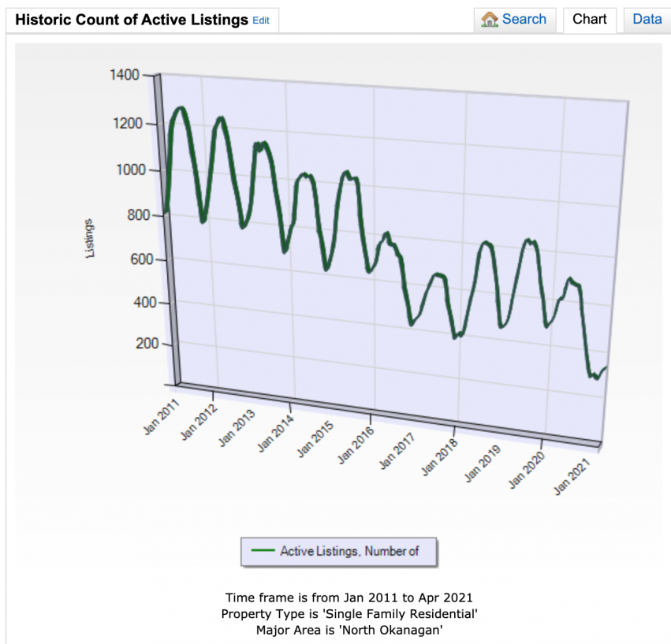Click the Edit link beside the chart title
Viewport: 671px width, 644px height.
coord(261,20)
